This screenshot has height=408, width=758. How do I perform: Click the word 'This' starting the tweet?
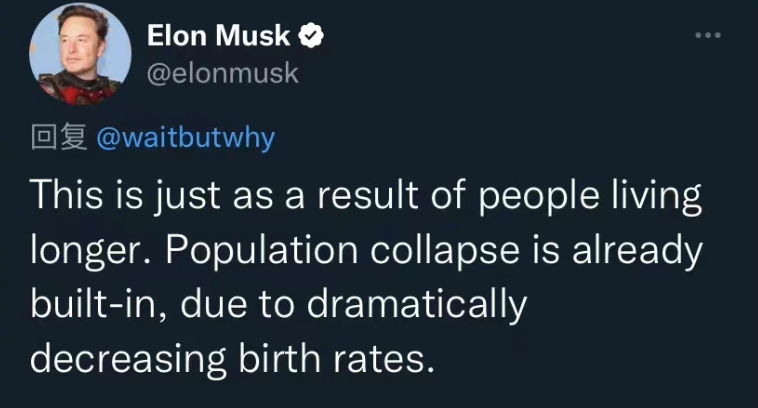[x=67, y=195]
